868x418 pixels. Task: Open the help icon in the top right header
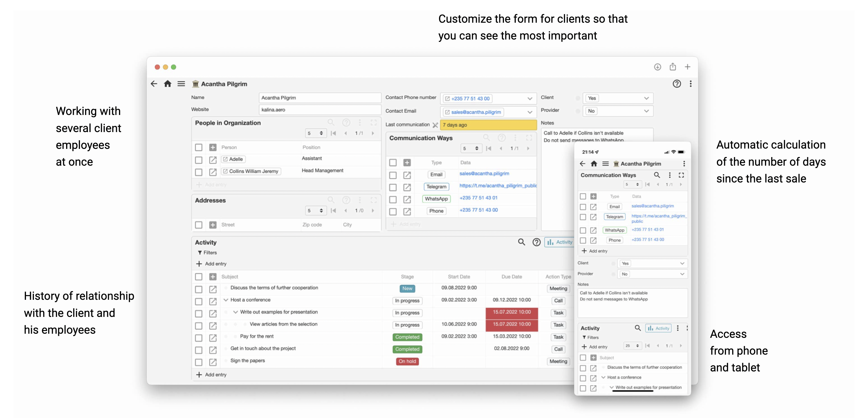point(677,84)
